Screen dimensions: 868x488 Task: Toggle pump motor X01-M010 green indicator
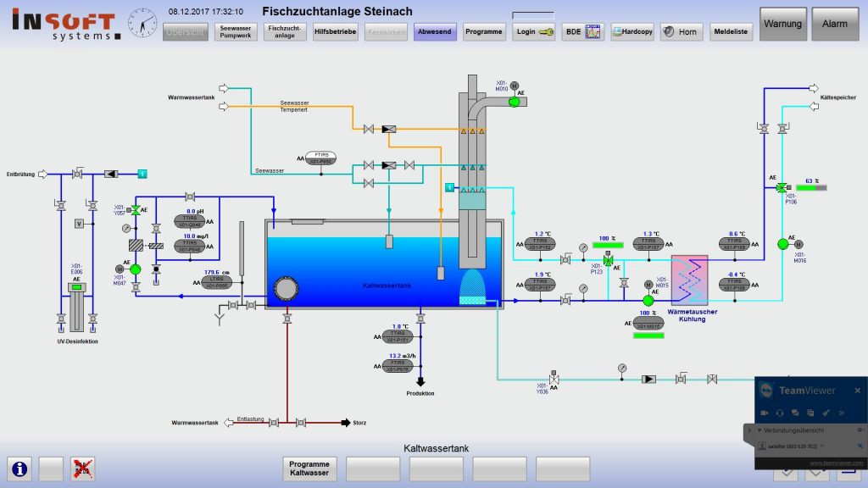[514, 102]
